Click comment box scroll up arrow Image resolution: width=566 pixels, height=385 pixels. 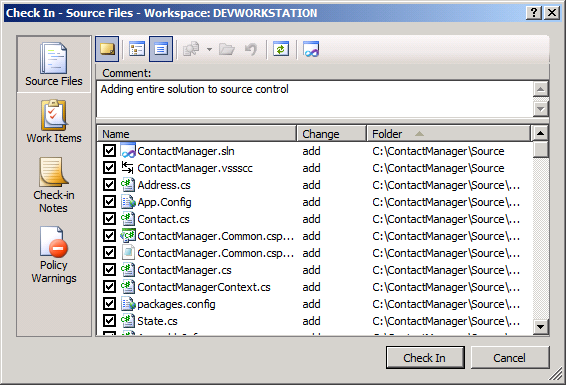pyautogui.click(x=540, y=89)
